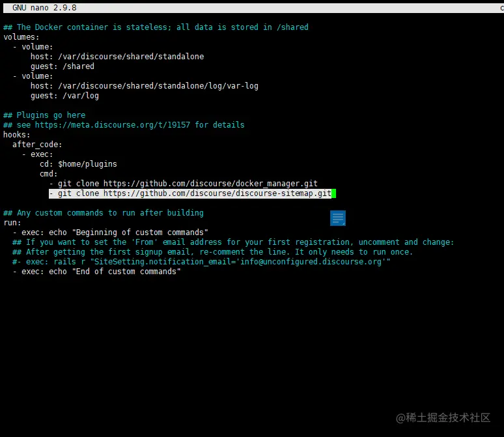Viewport: 504px width, 437px height.
Task: Click the 'cmd:' line
Action: (49, 174)
